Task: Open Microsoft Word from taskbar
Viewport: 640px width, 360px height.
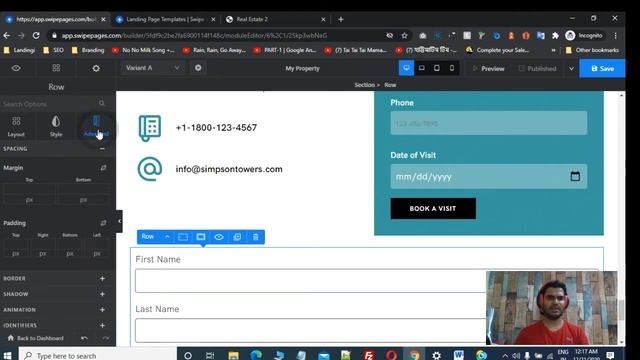Action: (459, 355)
